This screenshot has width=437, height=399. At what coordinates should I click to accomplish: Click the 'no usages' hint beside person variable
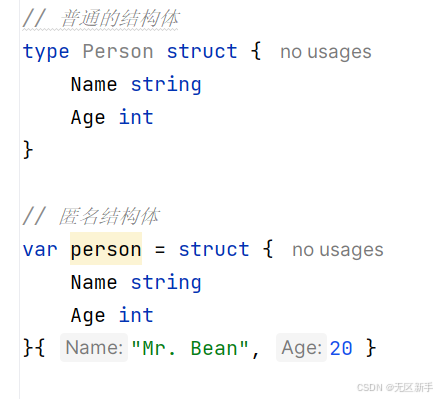[338, 250]
